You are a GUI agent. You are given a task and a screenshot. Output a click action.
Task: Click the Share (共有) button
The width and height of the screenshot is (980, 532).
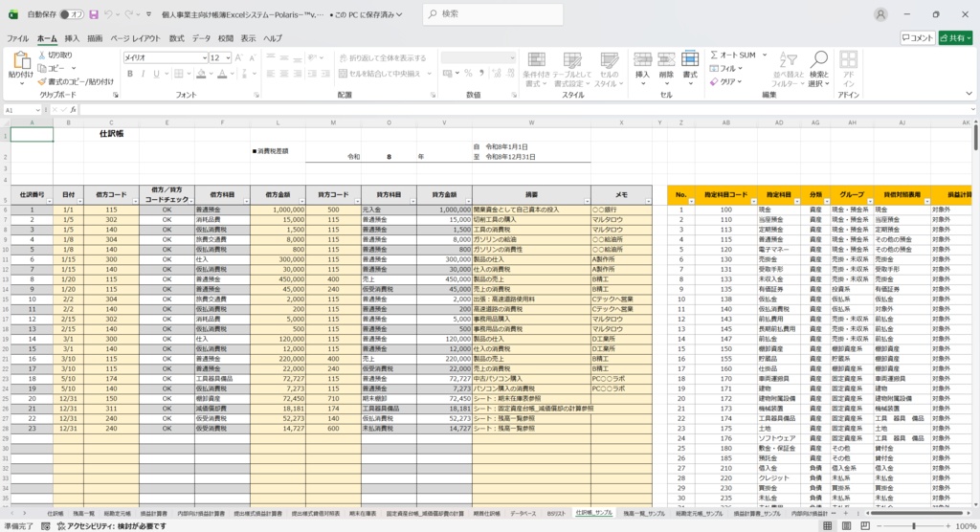pos(956,37)
